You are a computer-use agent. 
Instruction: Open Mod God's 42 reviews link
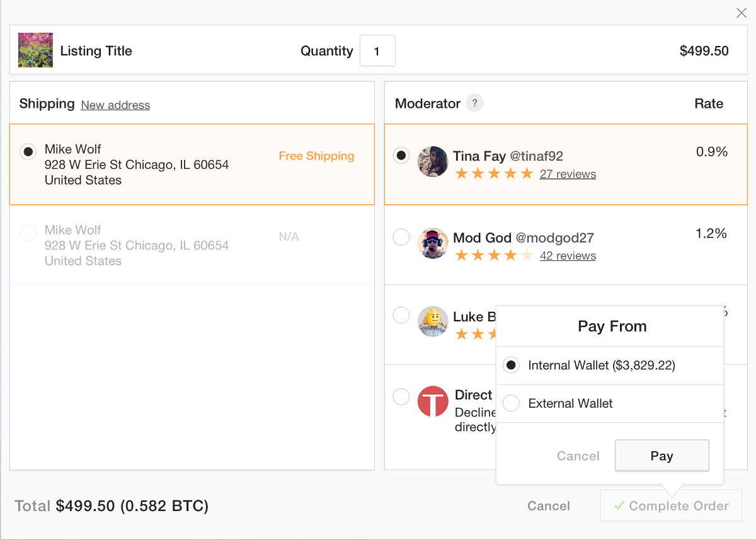568,256
